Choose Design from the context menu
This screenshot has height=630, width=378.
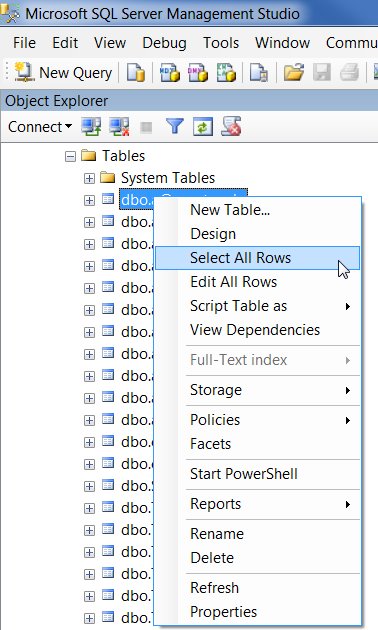pyautogui.click(x=257, y=234)
